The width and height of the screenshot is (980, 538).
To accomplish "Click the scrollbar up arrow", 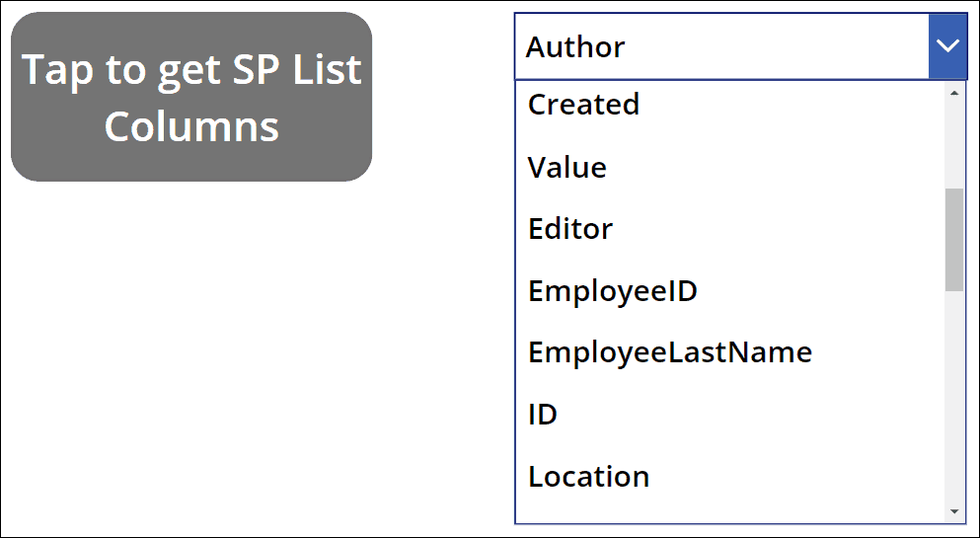I will [954, 93].
